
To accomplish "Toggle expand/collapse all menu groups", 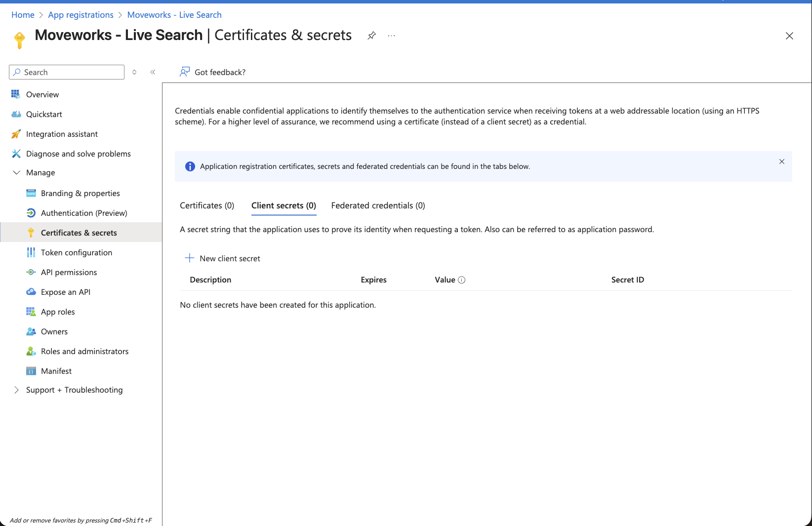I will pyautogui.click(x=134, y=72).
